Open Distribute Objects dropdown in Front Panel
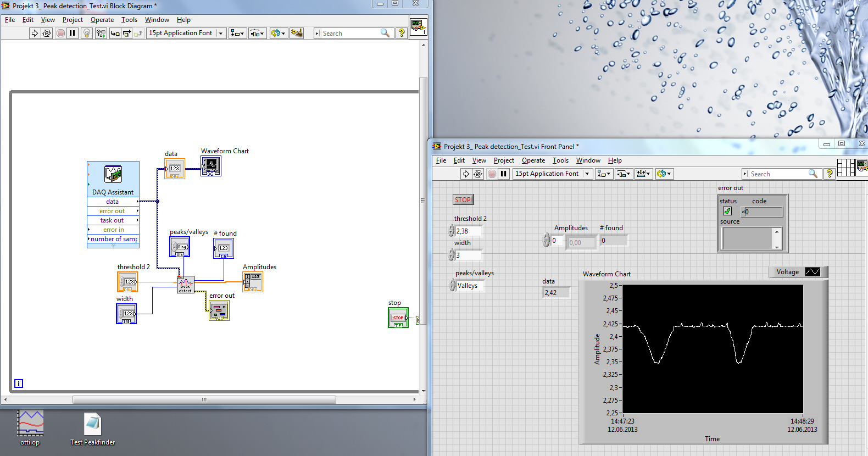Image resolution: width=868 pixels, height=456 pixels. point(624,174)
